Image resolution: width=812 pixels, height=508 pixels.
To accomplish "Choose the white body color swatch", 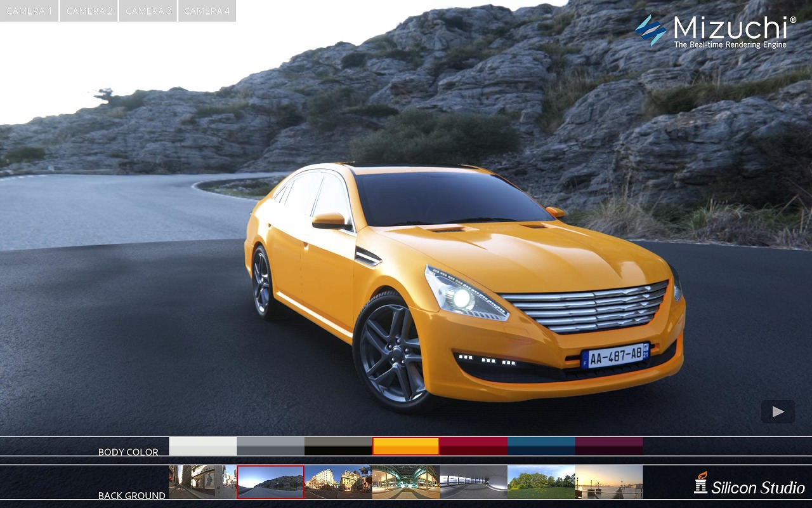I will click(x=203, y=446).
